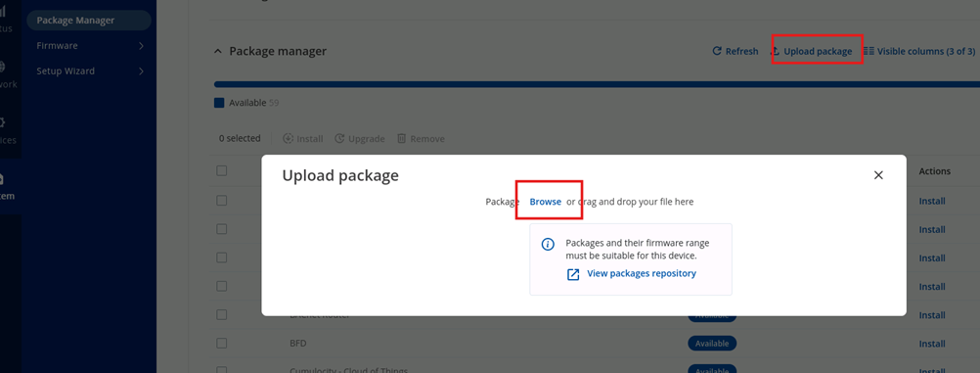Click the Remove trash icon
Screen dimensions: 980x373
(x=402, y=138)
